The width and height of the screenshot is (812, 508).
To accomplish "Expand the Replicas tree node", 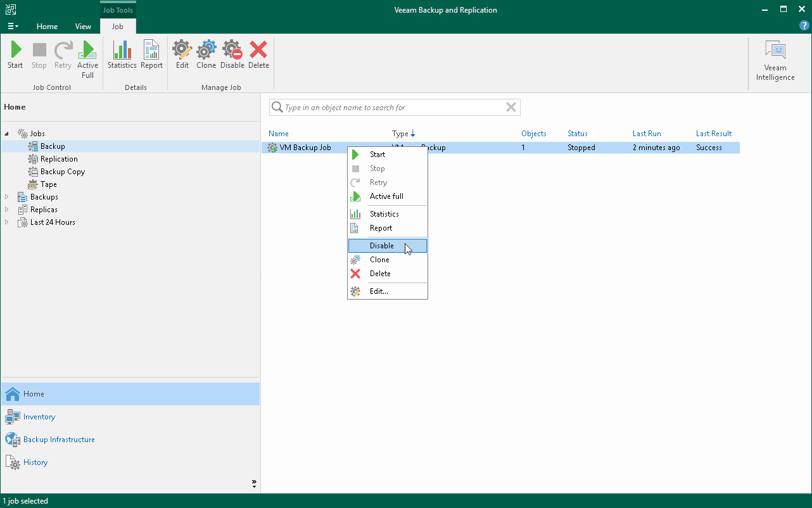I will click(x=7, y=210).
